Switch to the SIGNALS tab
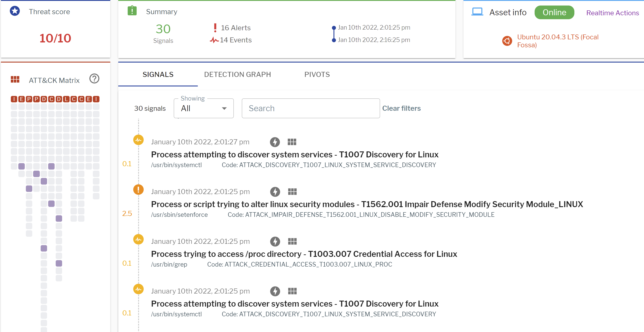This screenshot has height=332, width=644. tap(158, 74)
